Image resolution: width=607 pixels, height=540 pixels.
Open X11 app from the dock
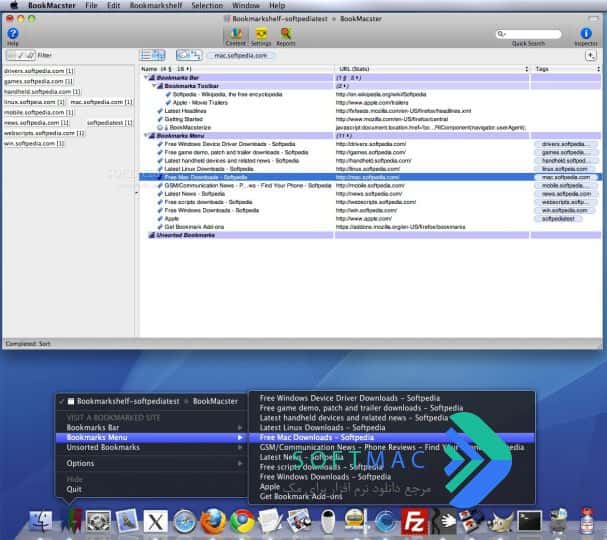156,521
